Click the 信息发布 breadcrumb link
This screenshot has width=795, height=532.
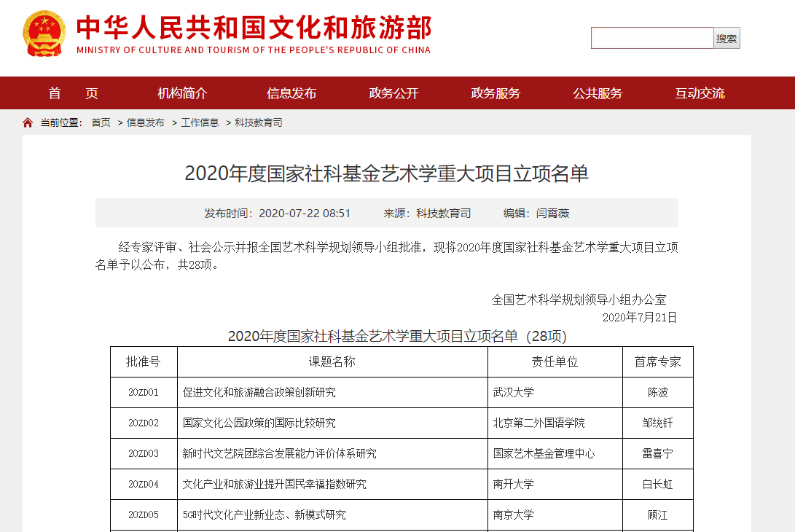145,122
